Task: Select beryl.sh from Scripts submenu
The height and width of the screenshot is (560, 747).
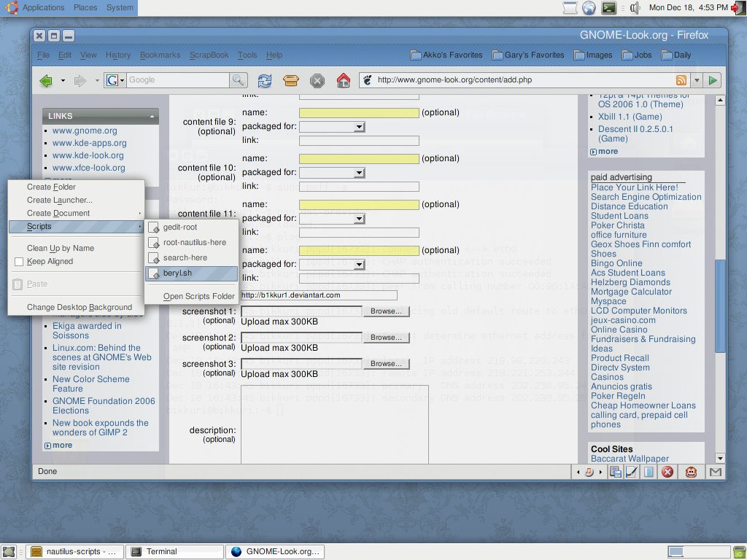Action: point(192,273)
